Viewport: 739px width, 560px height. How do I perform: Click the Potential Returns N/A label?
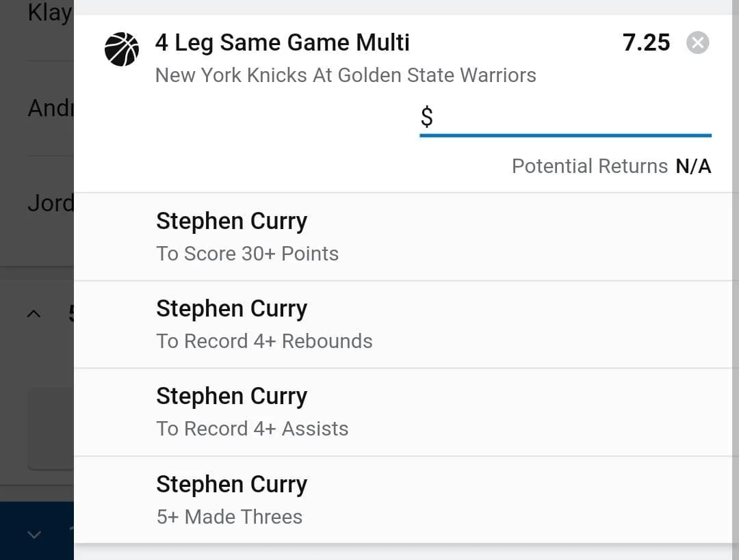pos(611,166)
